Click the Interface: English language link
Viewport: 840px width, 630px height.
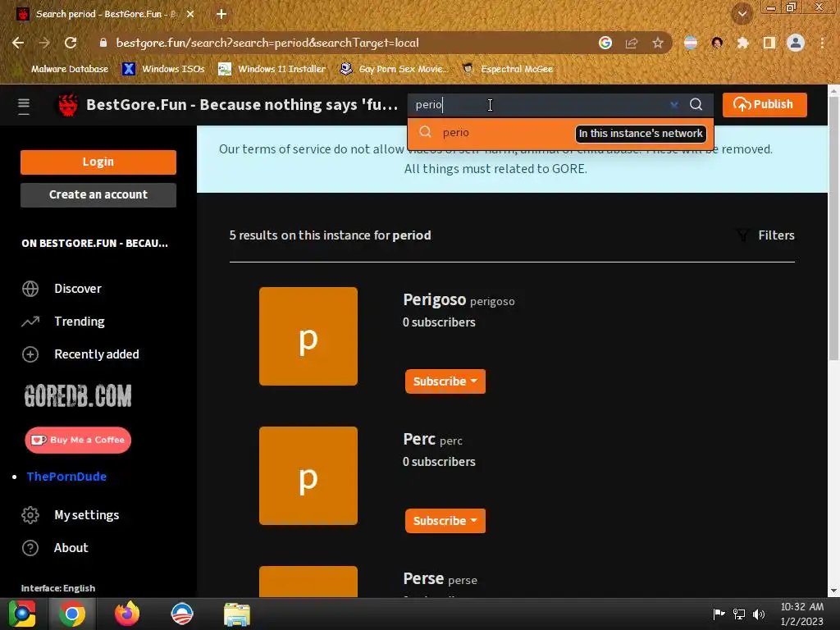point(58,587)
